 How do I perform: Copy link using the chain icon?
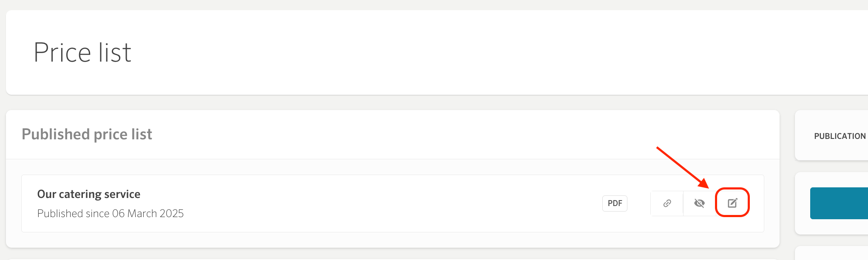tap(667, 203)
